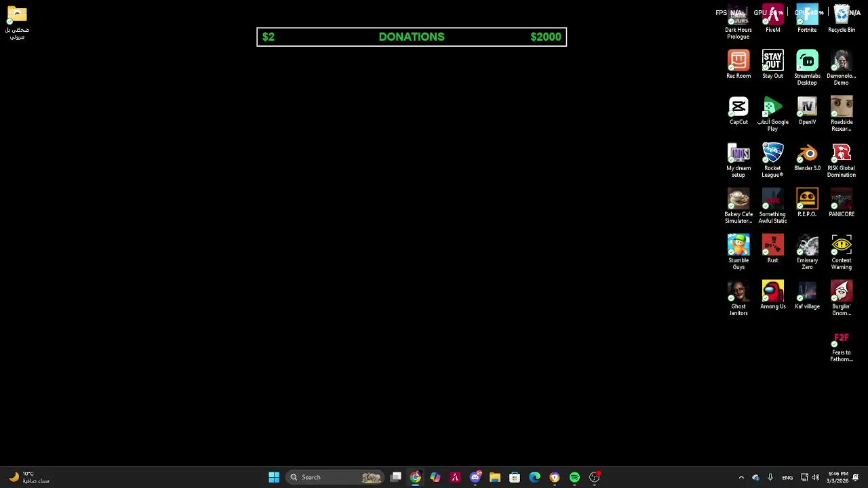Select the Rec Room desktop icon

point(738,64)
